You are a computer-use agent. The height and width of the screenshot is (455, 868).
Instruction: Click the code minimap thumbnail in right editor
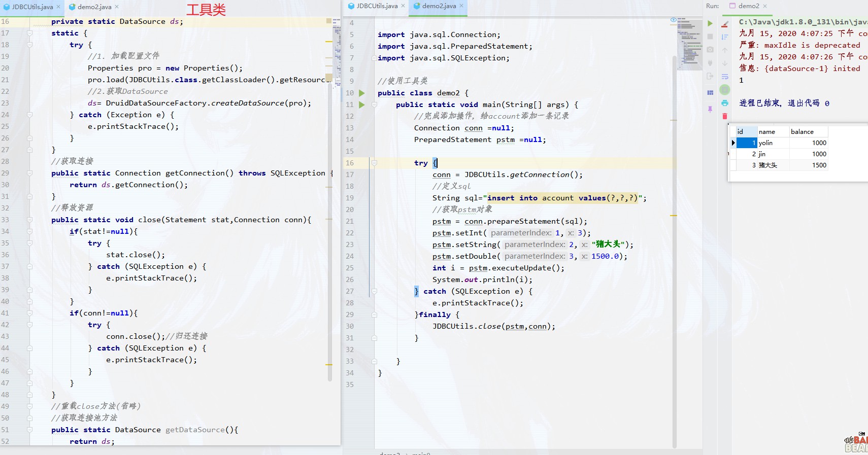pos(689,45)
